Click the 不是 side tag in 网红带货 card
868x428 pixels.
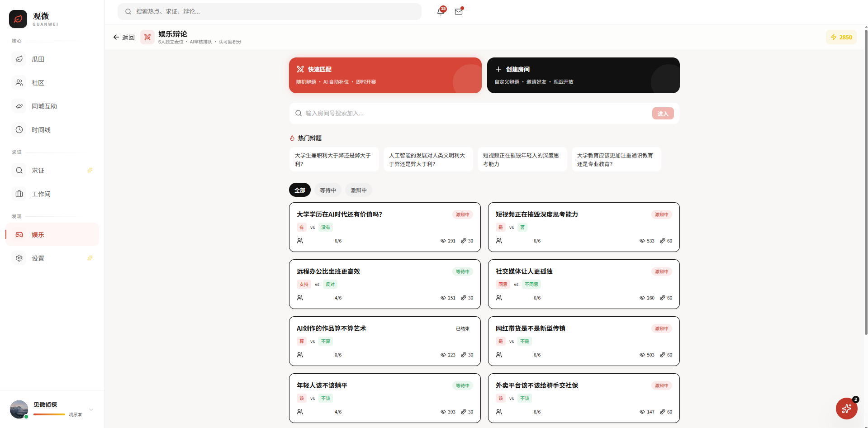pos(525,341)
